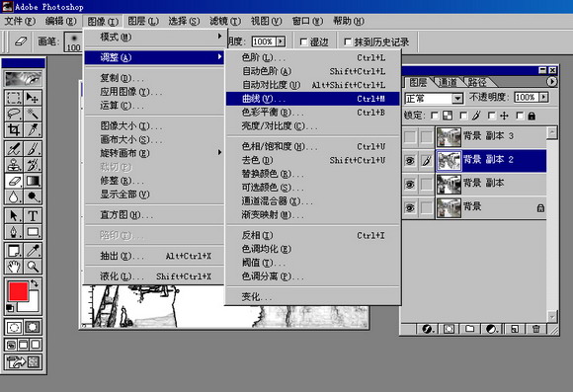573x392 pixels.
Task: Select the Rectangular Marquee tool
Action: [x=14, y=98]
